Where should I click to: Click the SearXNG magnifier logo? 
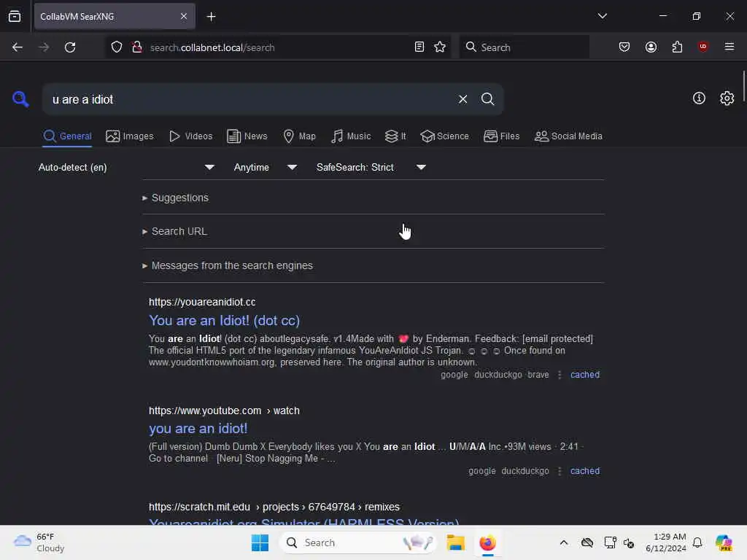20,99
